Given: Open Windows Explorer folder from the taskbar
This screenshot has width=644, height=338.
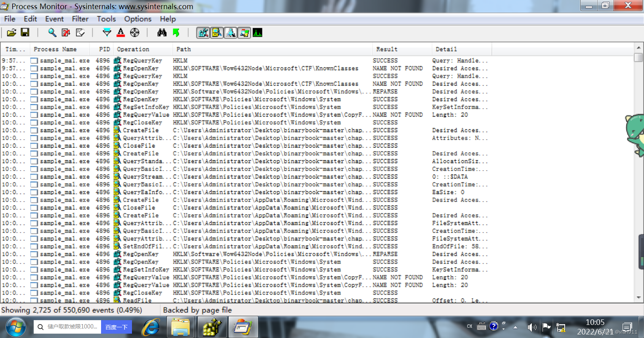Looking at the screenshot, I should coord(181,327).
